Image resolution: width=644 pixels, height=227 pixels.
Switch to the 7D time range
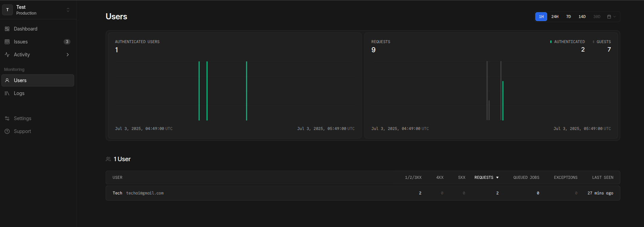[568, 17]
